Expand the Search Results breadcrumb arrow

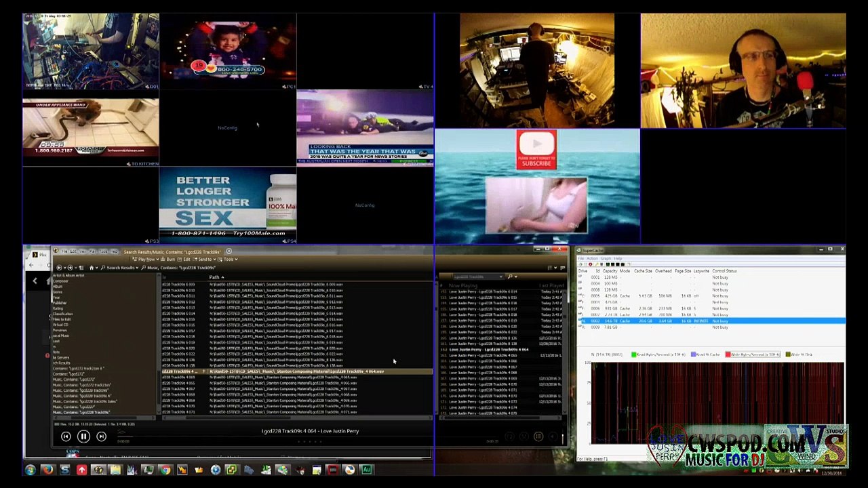coord(138,268)
